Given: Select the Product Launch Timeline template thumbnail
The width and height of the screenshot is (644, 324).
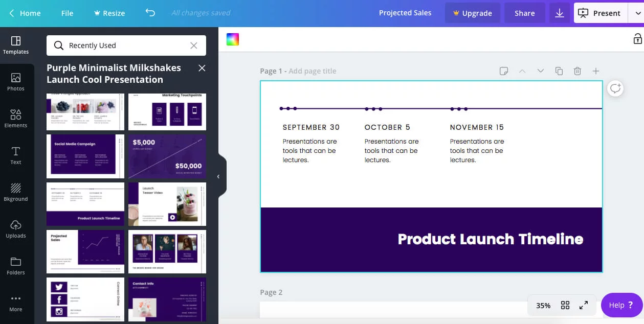Looking at the screenshot, I should 85,204.
